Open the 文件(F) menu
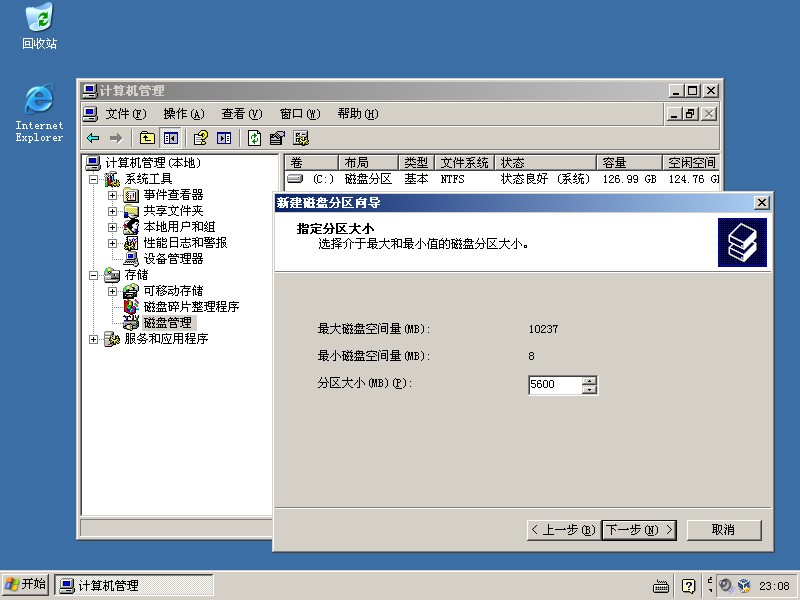The width and height of the screenshot is (800, 600). click(x=126, y=114)
